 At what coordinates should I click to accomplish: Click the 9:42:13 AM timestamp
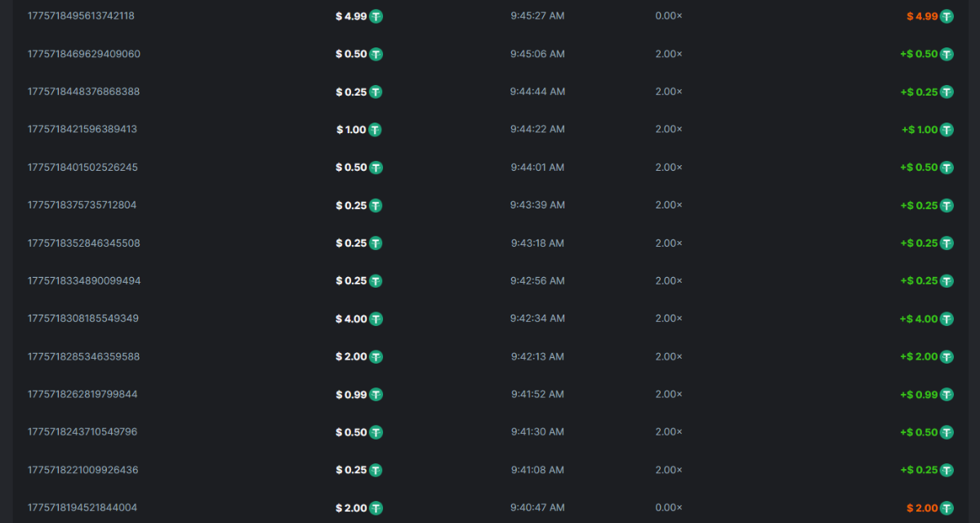tap(537, 357)
